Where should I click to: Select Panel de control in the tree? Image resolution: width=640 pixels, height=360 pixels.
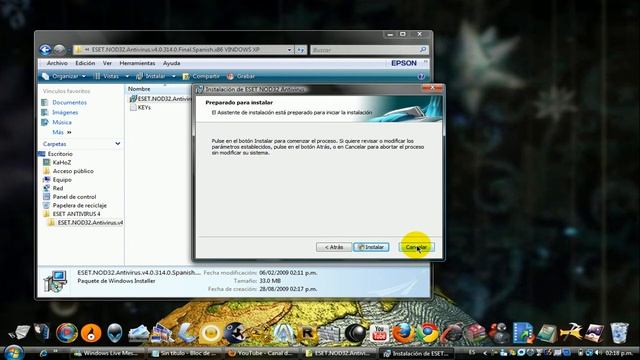[74, 197]
